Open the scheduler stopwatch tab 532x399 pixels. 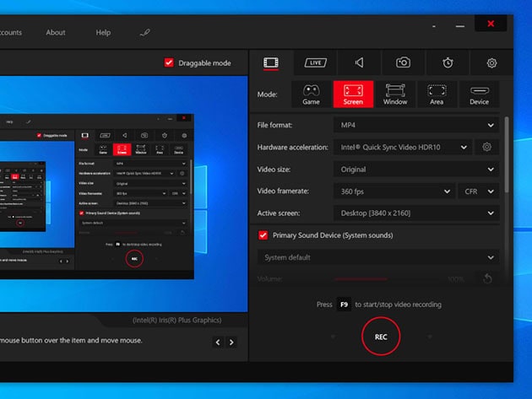pyautogui.click(x=448, y=62)
